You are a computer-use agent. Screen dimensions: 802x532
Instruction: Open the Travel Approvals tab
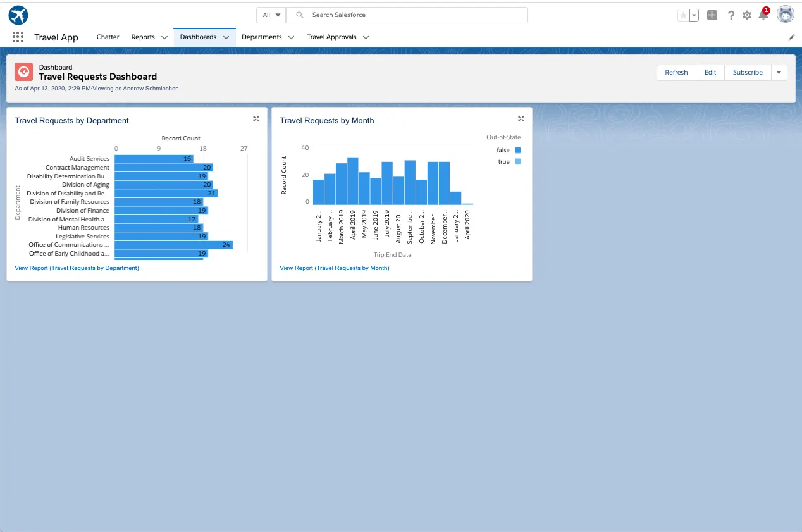(x=332, y=37)
